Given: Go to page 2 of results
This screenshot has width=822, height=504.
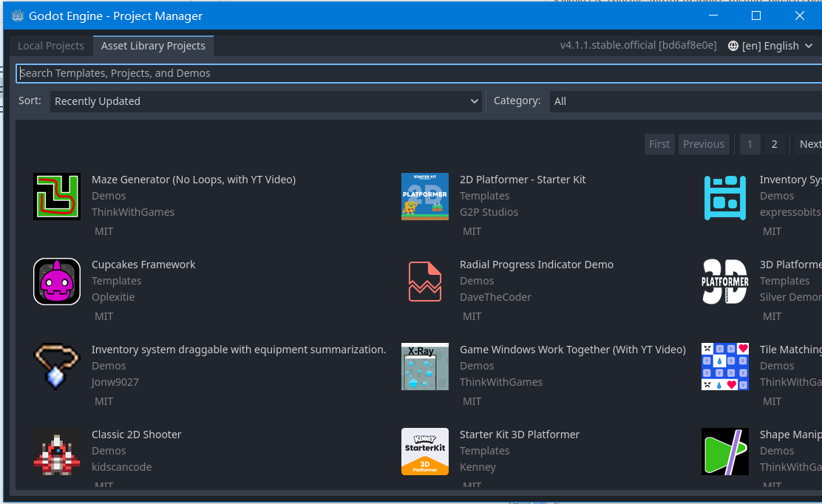Looking at the screenshot, I should pos(774,143).
